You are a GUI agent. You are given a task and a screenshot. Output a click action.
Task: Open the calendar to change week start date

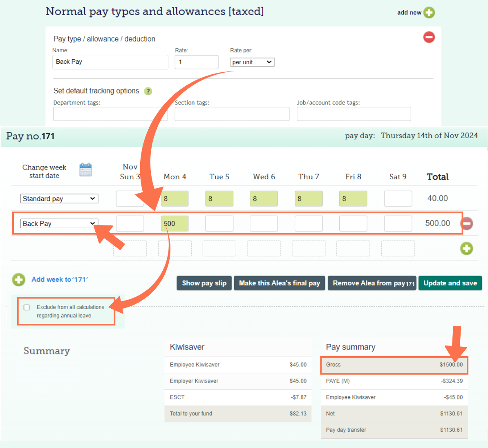pos(85,169)
